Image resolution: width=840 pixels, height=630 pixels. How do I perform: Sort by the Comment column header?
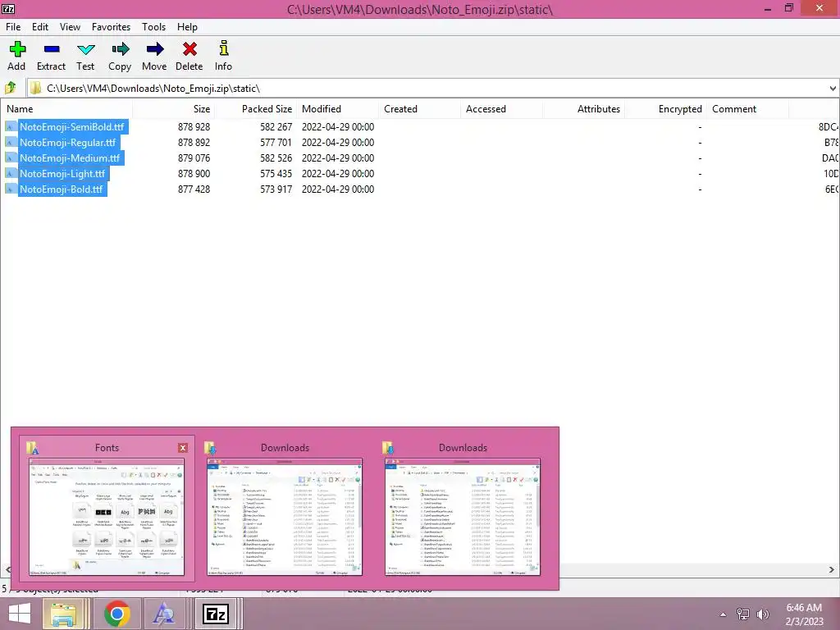click(x=747, y=109)
